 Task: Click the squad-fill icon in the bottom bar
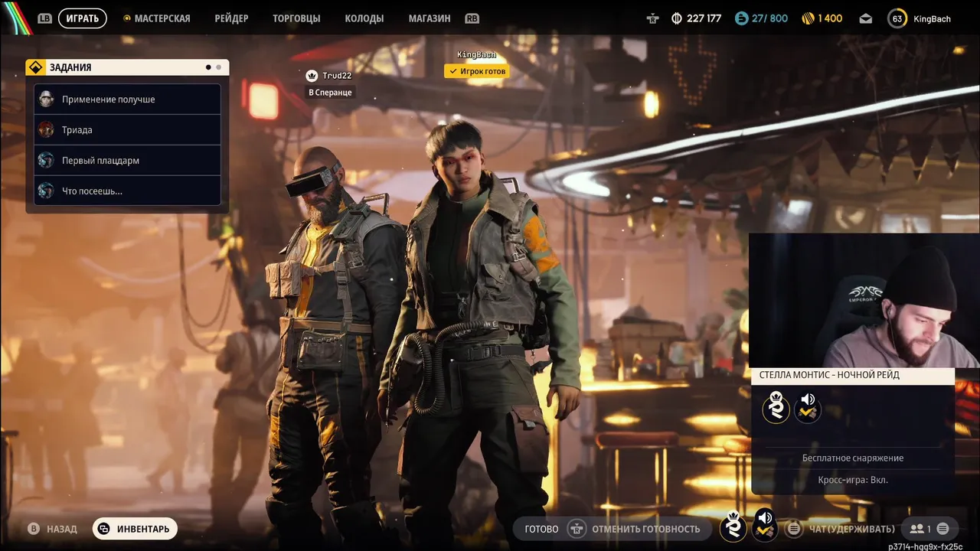point(733,527)
